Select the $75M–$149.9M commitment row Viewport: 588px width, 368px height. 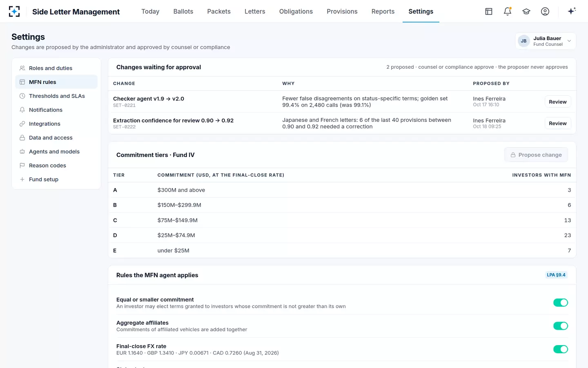[342, 220]
